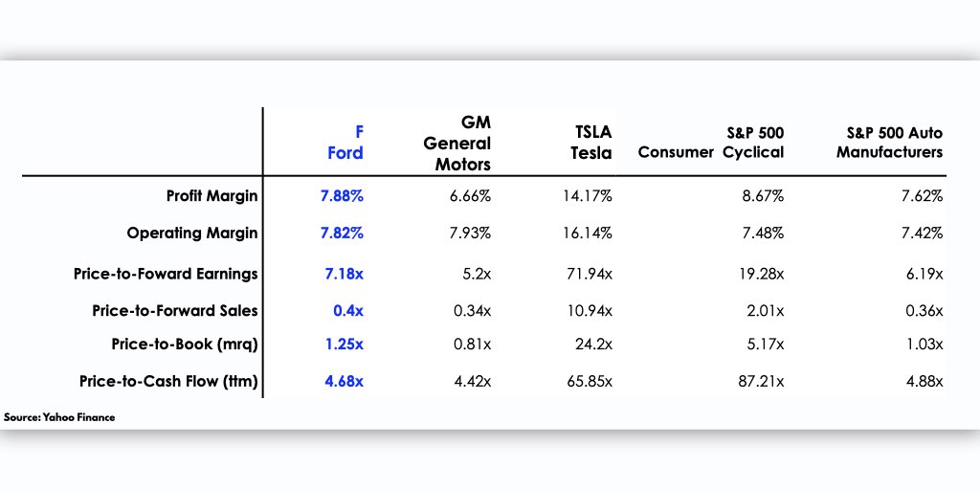The height and width of the screenshot is (490, 980).
Task: Click the TSLA Tesla column header
Action: click(591, 143)
